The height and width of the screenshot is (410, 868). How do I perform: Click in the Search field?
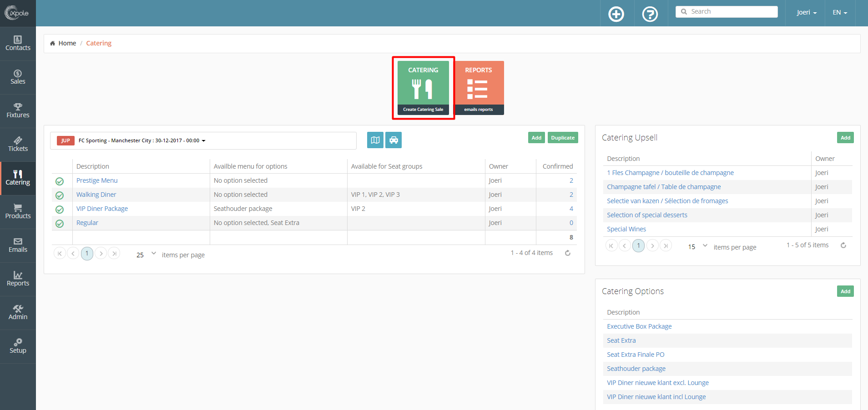[727, 12]
